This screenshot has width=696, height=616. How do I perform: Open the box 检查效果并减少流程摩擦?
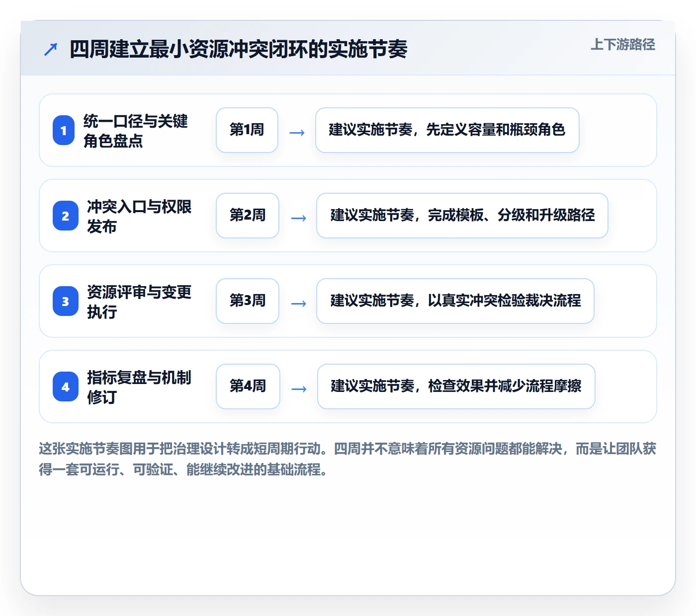(456, 386)
